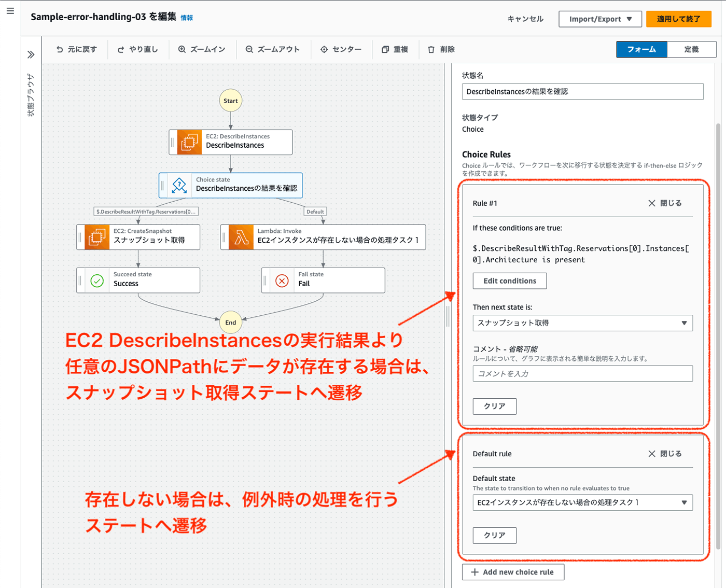Expand the state browser panel chevrons

click(31, 54)
